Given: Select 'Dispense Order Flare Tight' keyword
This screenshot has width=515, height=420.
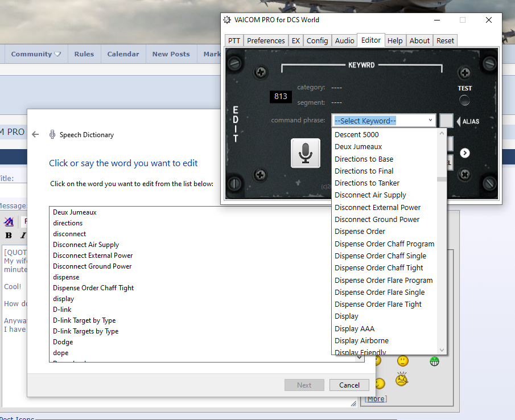Looking at the screenshot, I should 385,304.
